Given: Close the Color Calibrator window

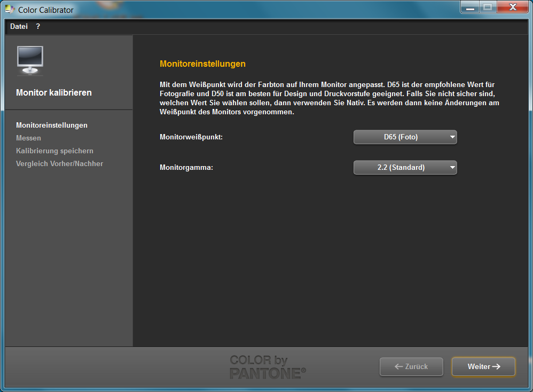Looking at the screenshot, I should pos(513,7).
